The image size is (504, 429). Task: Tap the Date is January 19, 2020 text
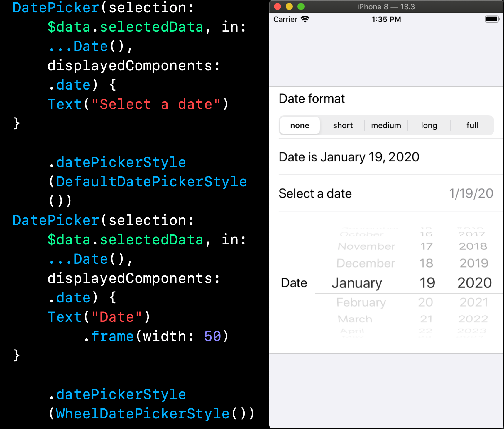[x=349, y=157]
